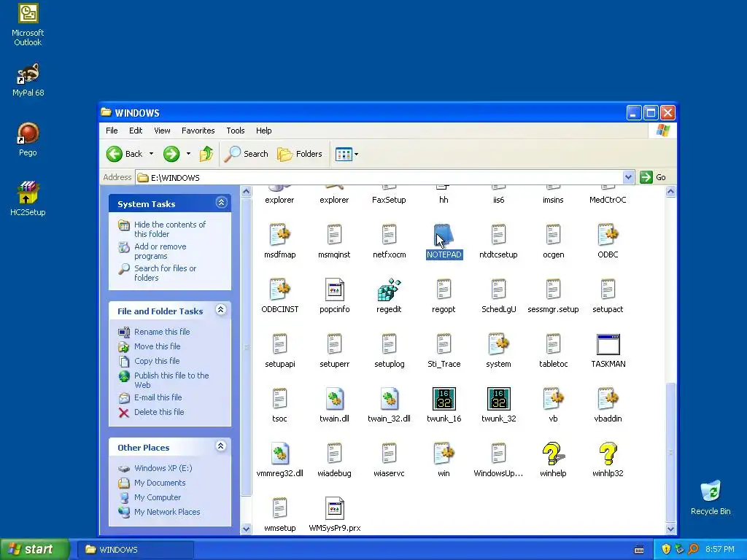Viewport: 747px width, 560px height.
Task: Open the Back history dropdown arrow
Action: point(151,154)
